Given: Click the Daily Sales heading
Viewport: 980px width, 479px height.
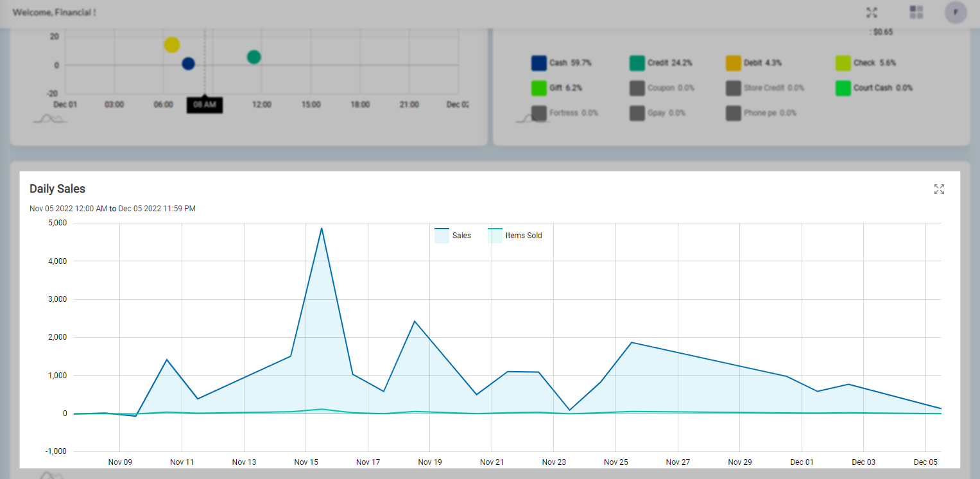Looking at the screenshot, I should (x=58, y=189).
